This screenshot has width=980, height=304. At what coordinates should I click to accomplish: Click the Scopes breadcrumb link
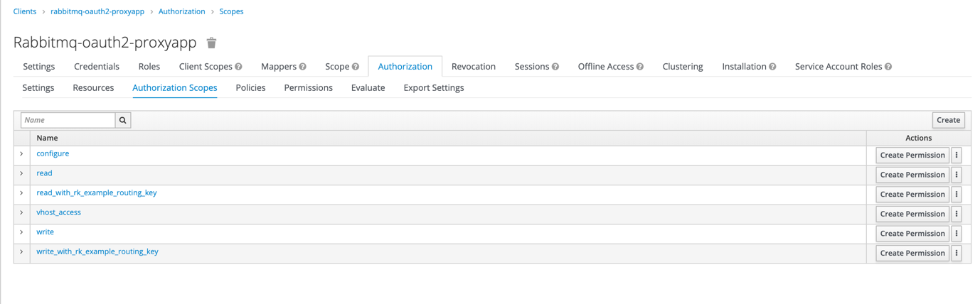(231, 11)
